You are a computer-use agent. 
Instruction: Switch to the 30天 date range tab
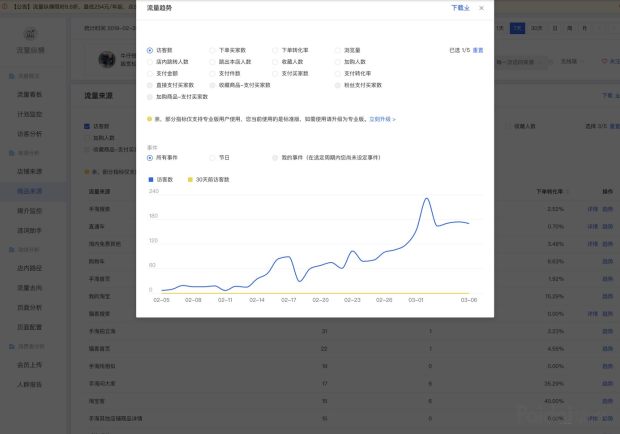537,28
